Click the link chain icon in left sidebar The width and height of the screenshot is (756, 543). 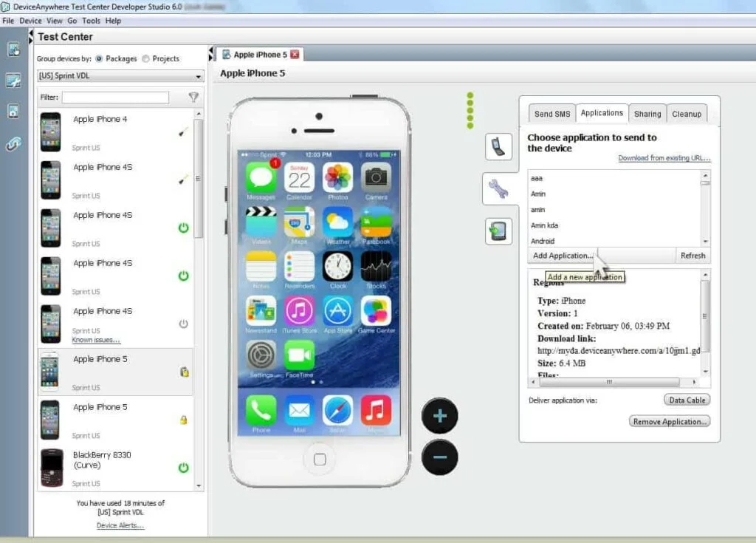coord(13,144)
